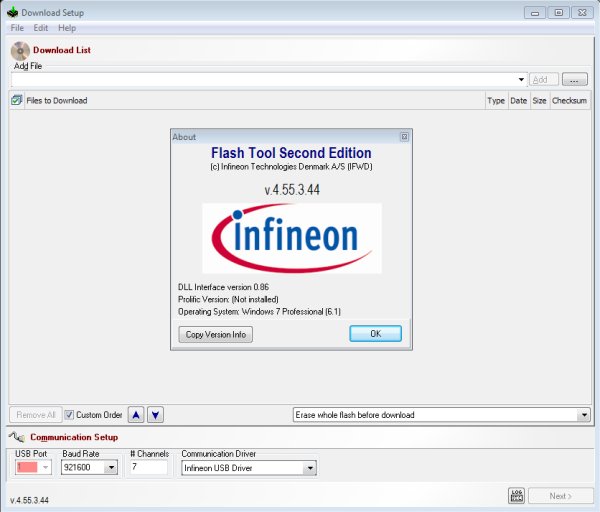Screen dimensions: 600x512
Task: Click the disabled Add button
Action: (544, 80)
